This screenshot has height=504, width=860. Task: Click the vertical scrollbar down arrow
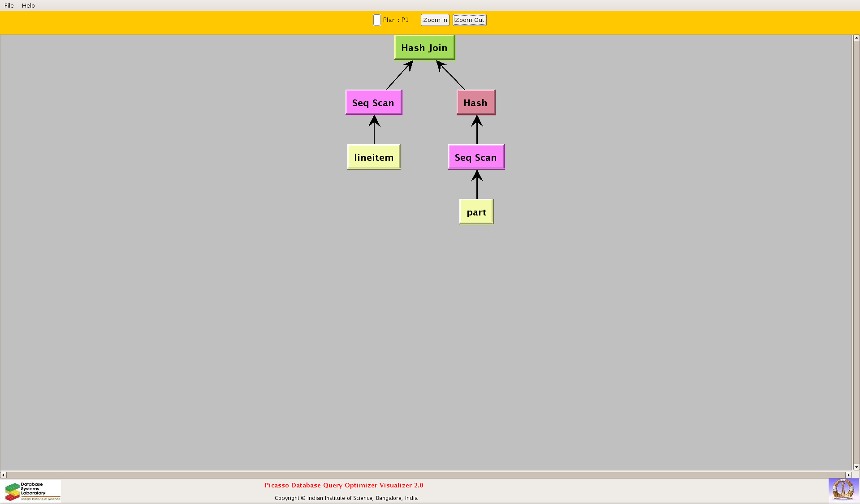coord(856,467)
